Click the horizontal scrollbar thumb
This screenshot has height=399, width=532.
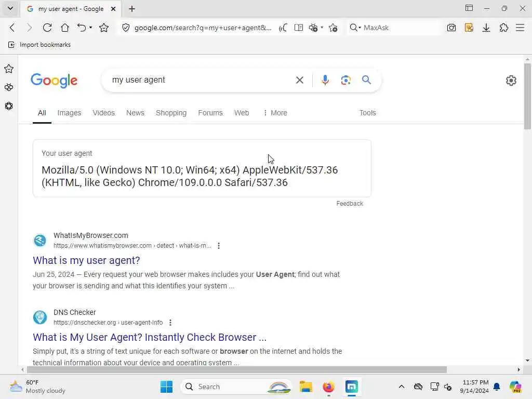click(236, 369)
